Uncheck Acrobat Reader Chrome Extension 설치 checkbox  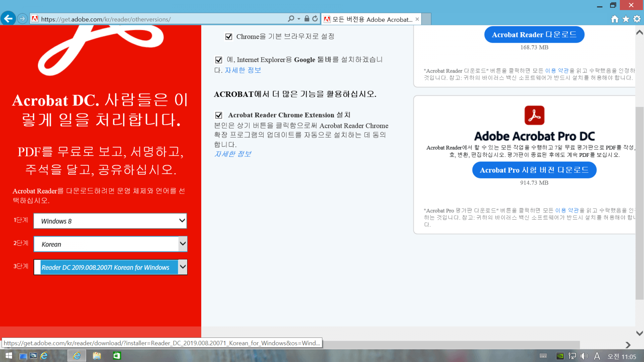(x=219, y=115)
